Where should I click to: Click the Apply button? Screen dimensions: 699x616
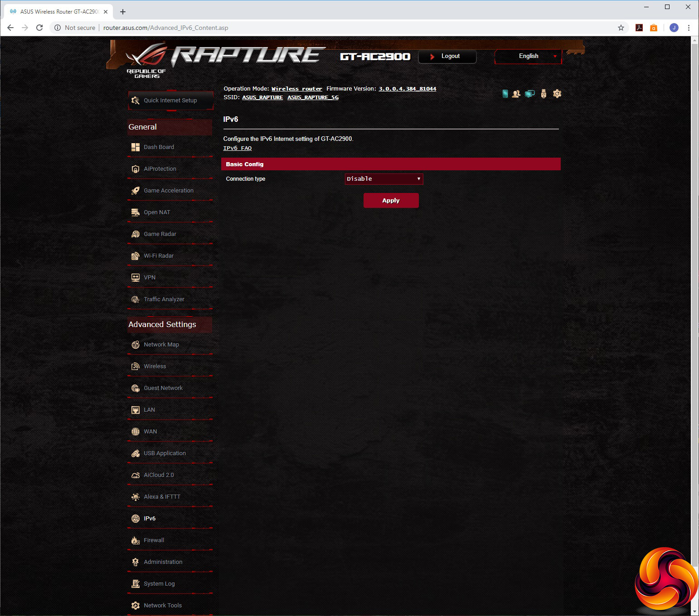point(391,200)
